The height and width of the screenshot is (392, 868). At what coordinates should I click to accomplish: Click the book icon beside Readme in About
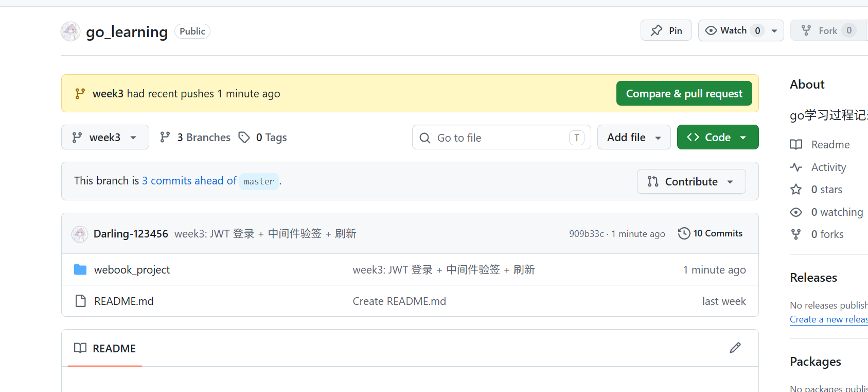pyautogui.click(x=796, y=145)
